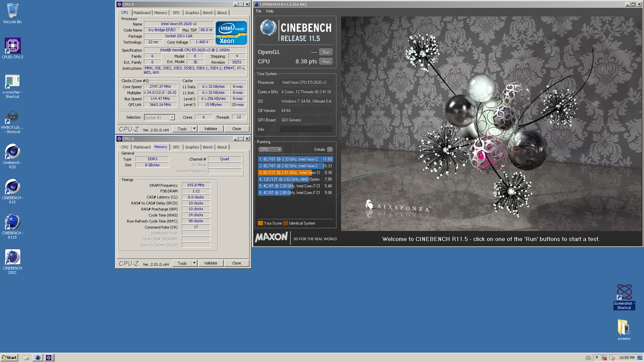Click the Cinebench taskbar button
Screen dimensions: 644x362
[38, 358]
